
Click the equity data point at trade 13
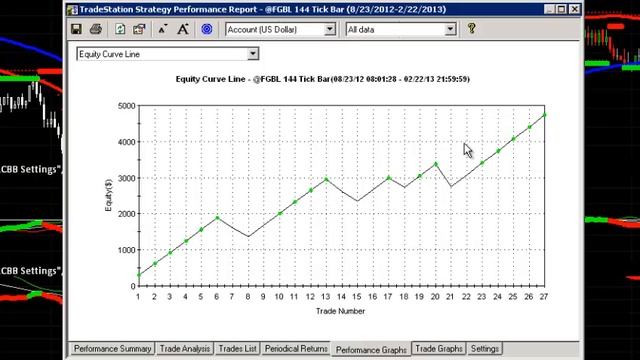(326, 179)
